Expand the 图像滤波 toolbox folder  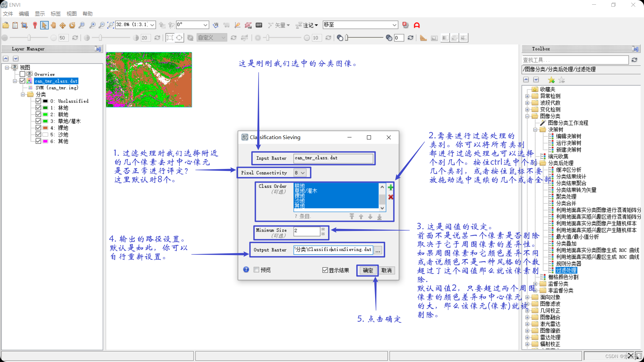[x=527, y=304]
